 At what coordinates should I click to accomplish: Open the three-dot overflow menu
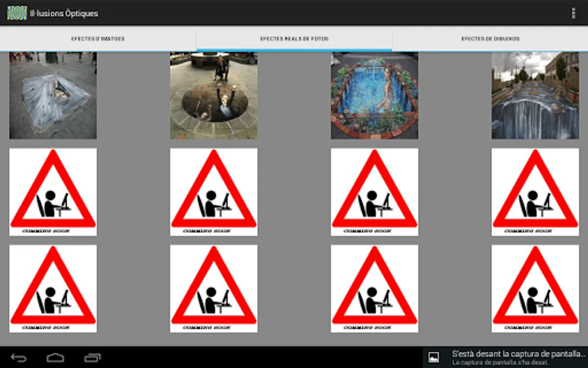(573, 13)
